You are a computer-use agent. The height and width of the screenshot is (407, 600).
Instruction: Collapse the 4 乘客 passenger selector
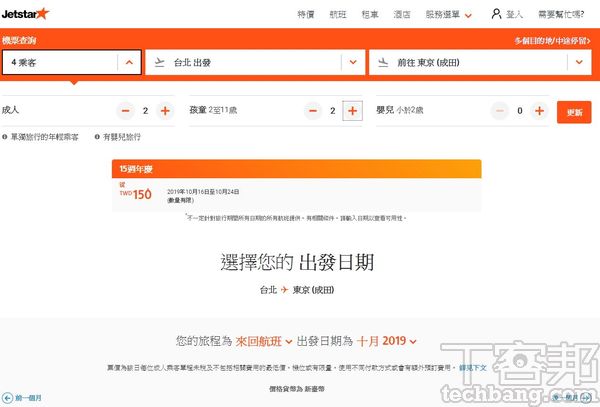pyautogui.click(x=72, y=62)
